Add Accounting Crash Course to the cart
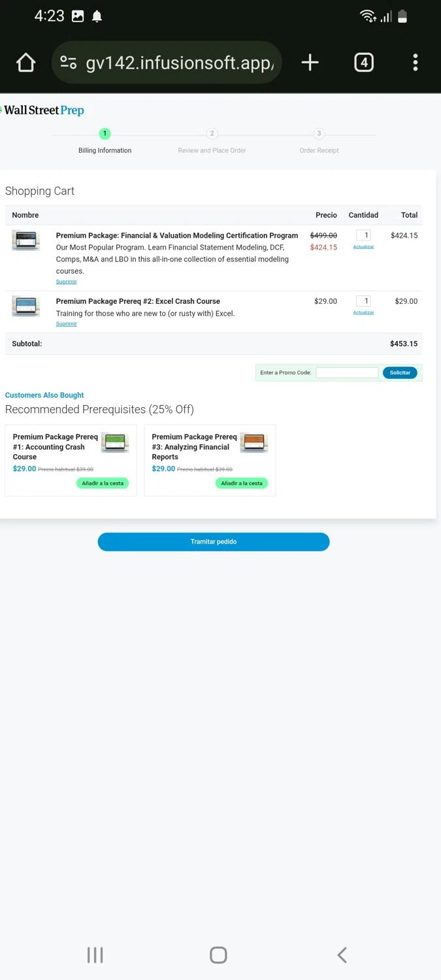Image resolution: width=441 pixels, height=980 pixels. [103, 483]
